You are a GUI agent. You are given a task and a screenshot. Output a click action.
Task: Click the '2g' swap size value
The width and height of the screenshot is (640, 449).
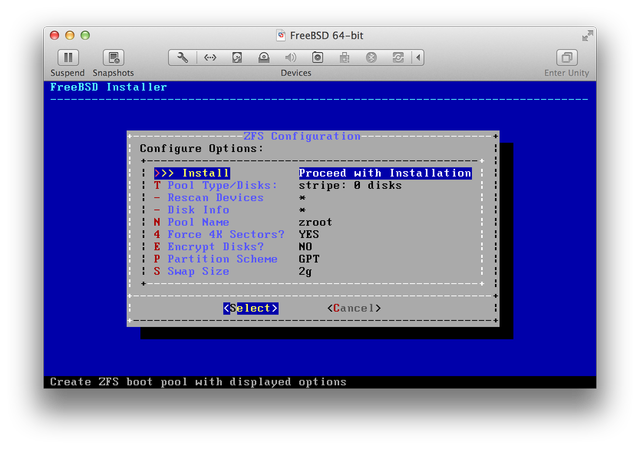click(305, 271)
